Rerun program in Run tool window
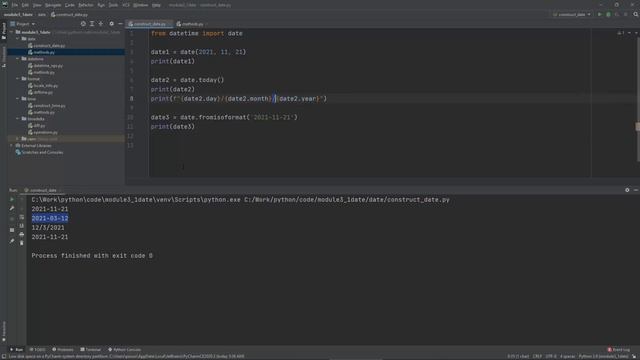This screenshot has width=640, height=360. [12, 199]
